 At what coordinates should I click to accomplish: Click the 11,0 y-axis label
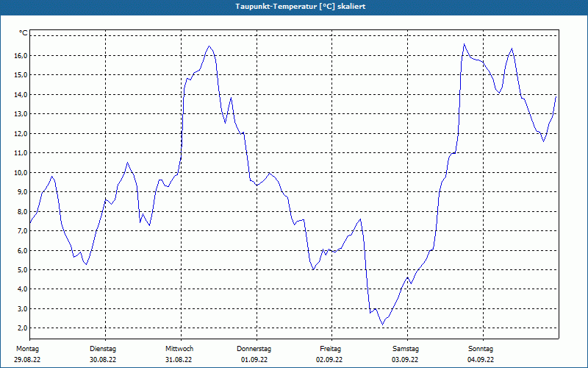tap(21, 153)
